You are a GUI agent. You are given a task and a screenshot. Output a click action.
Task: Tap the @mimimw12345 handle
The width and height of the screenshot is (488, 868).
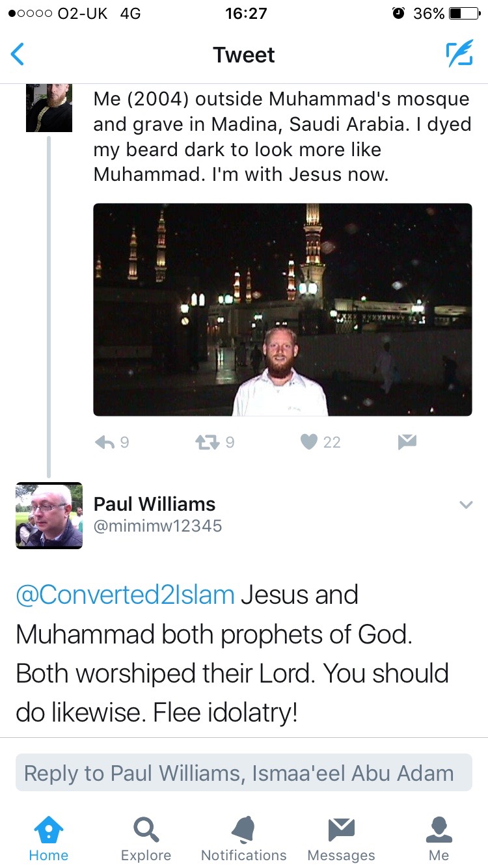coord(157,526)
